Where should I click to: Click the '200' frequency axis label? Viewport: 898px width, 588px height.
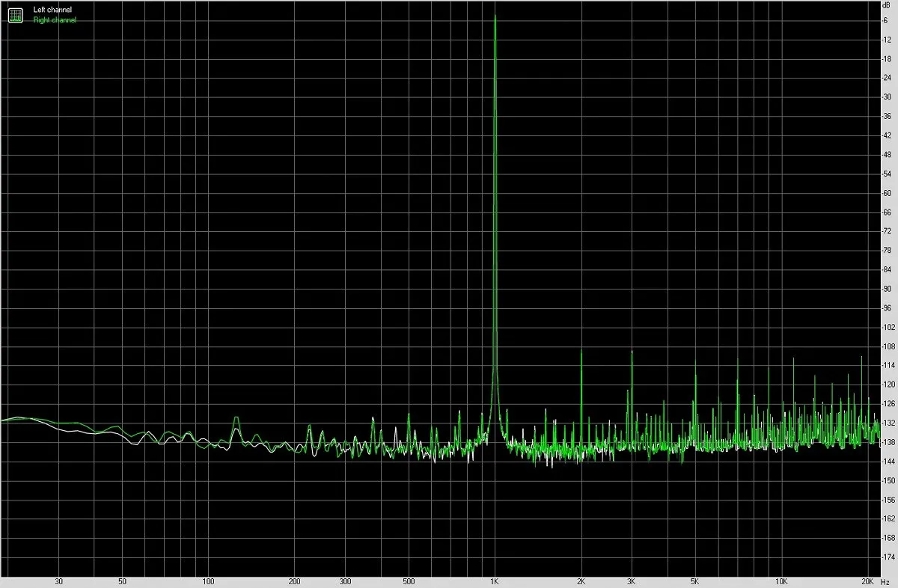coord(294,581)
